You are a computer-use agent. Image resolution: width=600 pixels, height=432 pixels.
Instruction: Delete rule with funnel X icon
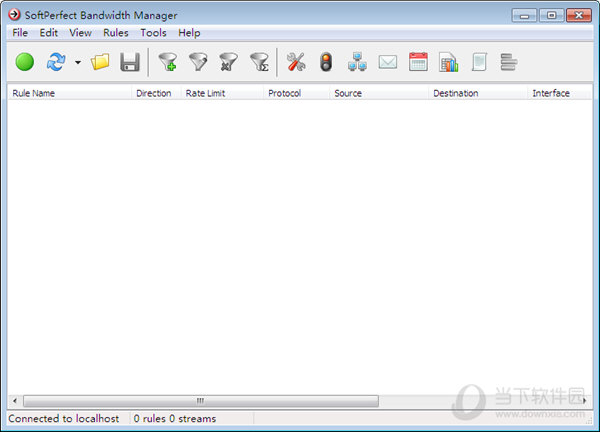click(228, 62)
